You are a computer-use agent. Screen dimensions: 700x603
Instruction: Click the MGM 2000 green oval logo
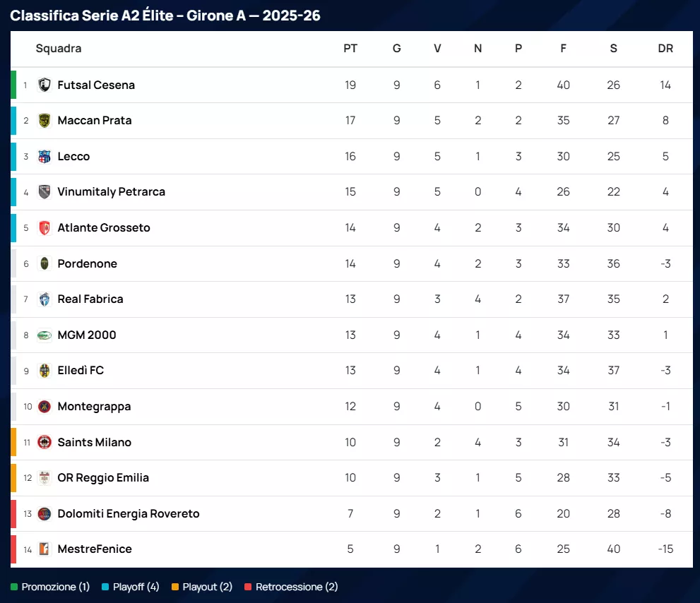[45, 335]
